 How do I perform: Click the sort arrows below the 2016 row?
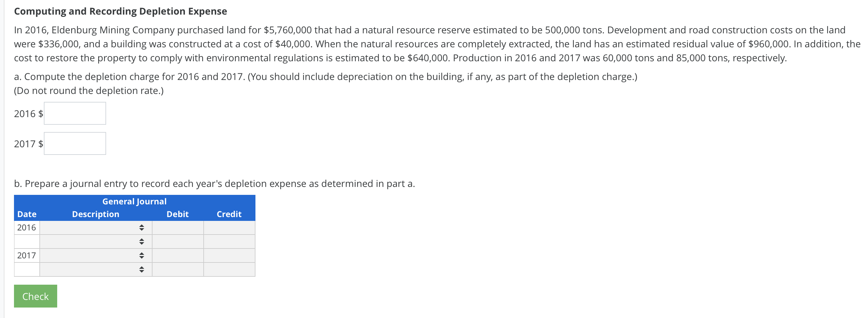(x=141, y=241)
